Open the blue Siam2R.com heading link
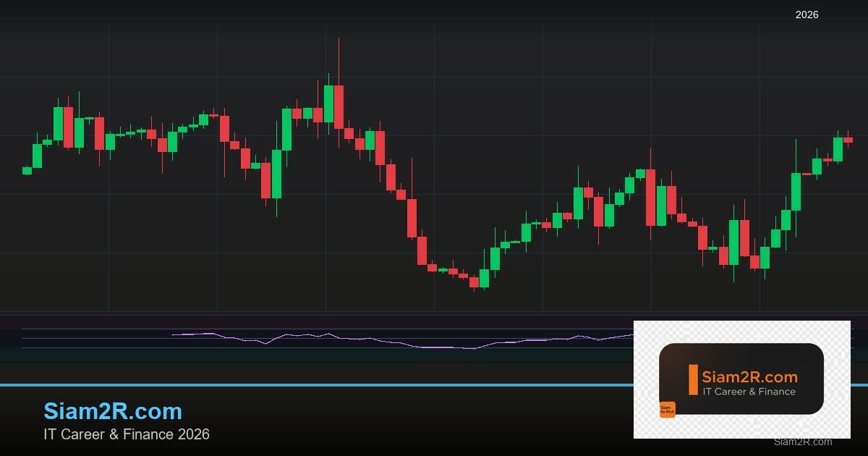 (113, 411)
